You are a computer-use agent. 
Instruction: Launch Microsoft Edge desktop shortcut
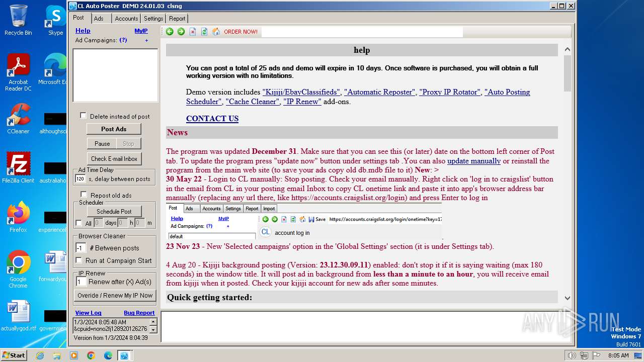click(x=54, y=69)
